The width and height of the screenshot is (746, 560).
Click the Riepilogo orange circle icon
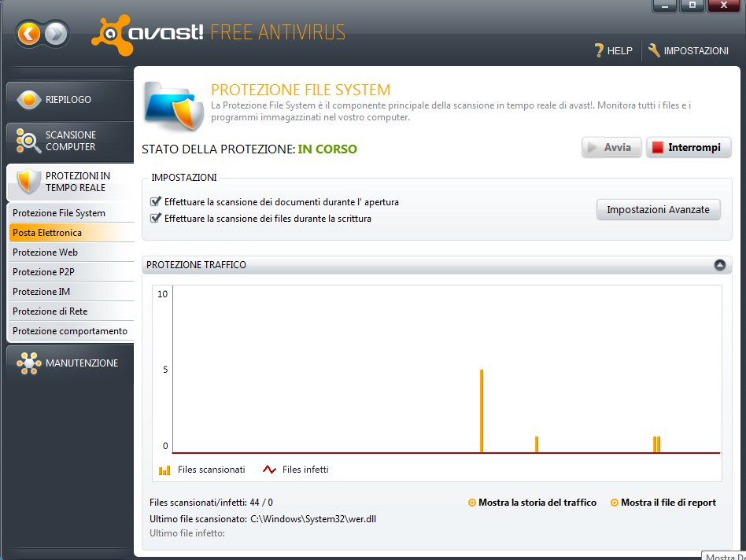coord(28,99)
